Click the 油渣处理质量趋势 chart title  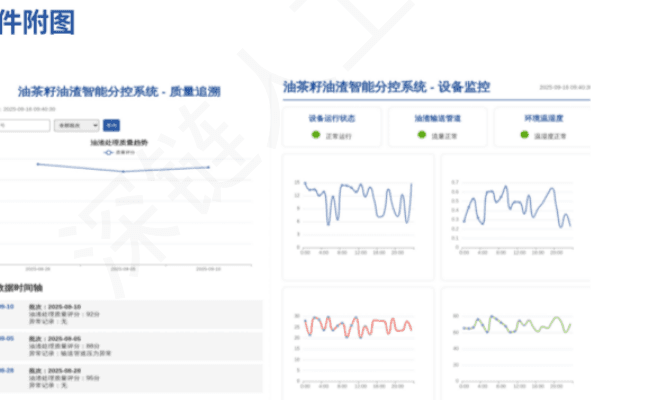119,142
